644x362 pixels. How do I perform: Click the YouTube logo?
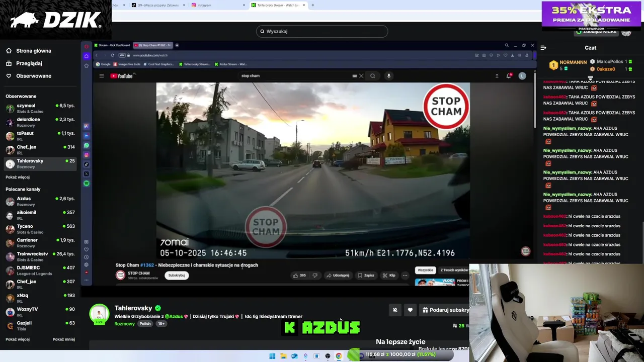click(121, 76)
